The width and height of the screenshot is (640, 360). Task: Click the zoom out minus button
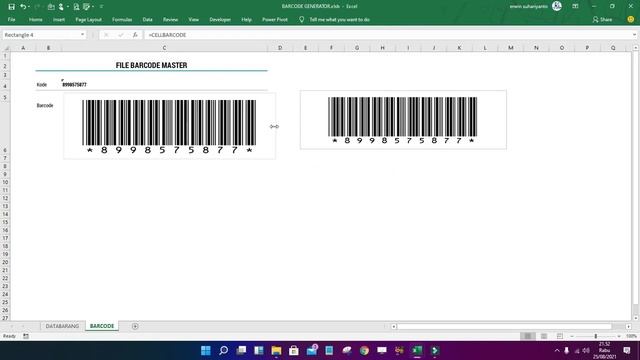pyautogui.click(x=572, y=336)
